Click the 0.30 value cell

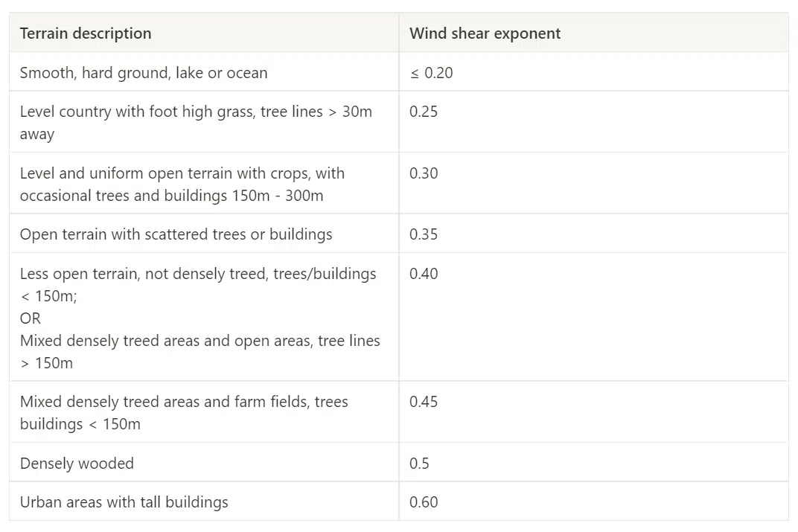pos(424,173)
